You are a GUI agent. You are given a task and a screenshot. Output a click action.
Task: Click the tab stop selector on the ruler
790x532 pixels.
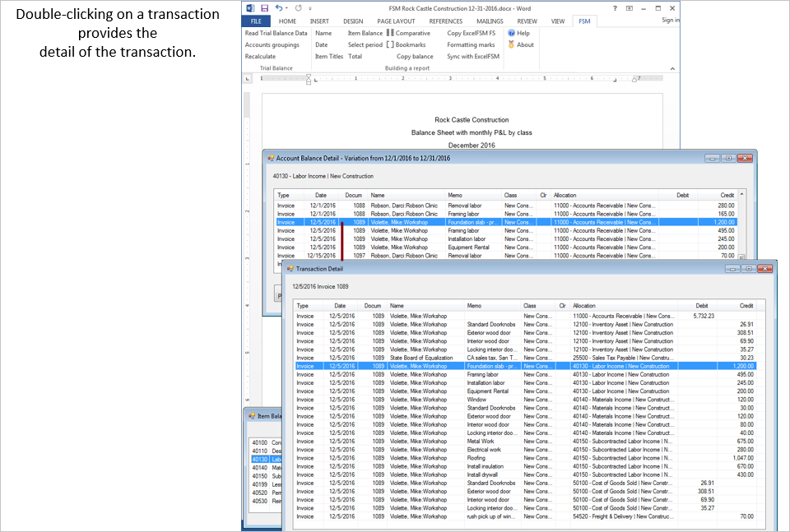click(x=248, y=78)
